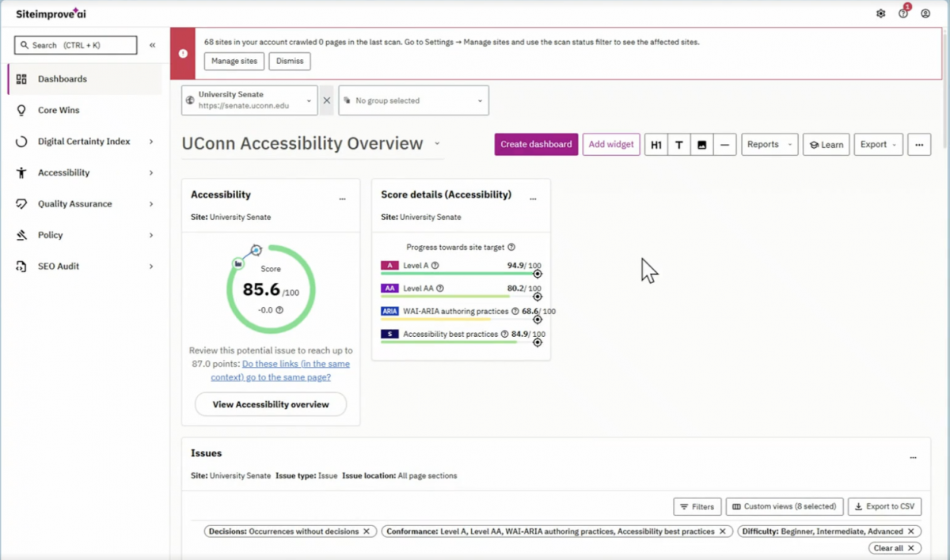Click the help icon next to Level A
The height and width of the screenshot is (560, 950).
pyautogui.click(x=435, y=266)
